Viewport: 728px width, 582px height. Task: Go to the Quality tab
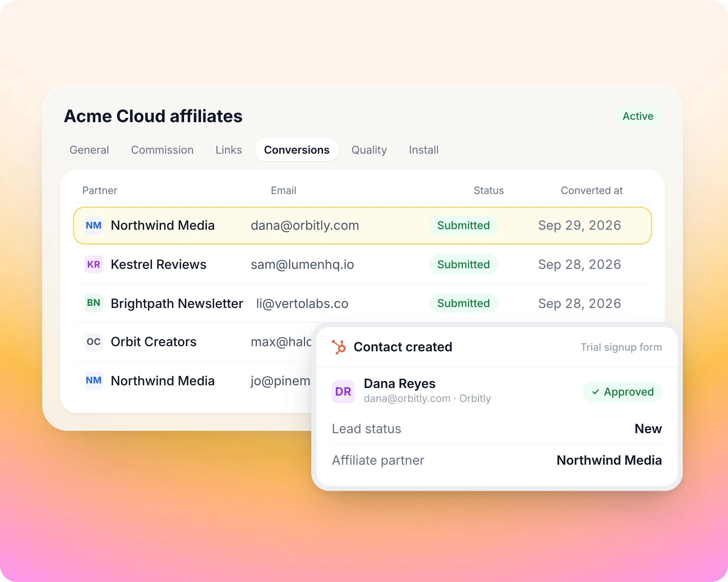369,150
